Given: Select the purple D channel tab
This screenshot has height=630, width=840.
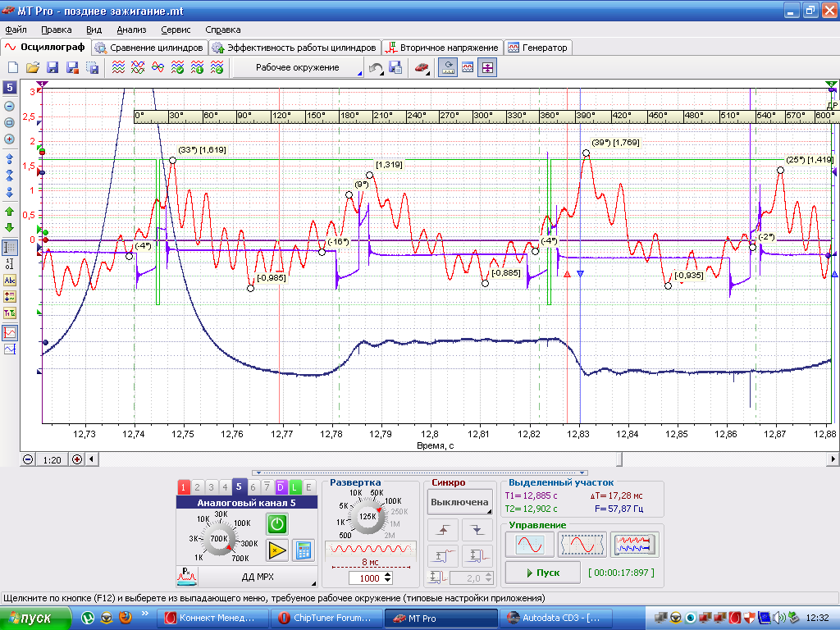Looking at the screenshot, I should tap(281, 487).
